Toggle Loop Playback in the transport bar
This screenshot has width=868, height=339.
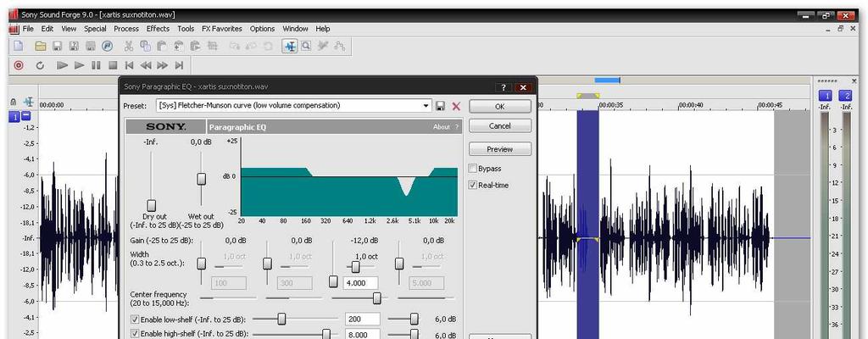tap(40, 65)
